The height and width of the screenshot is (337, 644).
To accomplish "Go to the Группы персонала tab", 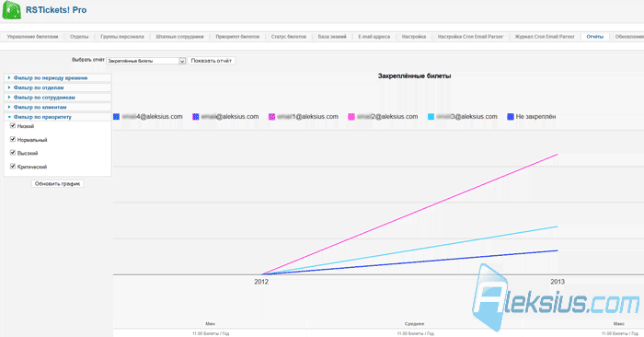I will pyautogui.click(x=122, y=37).
